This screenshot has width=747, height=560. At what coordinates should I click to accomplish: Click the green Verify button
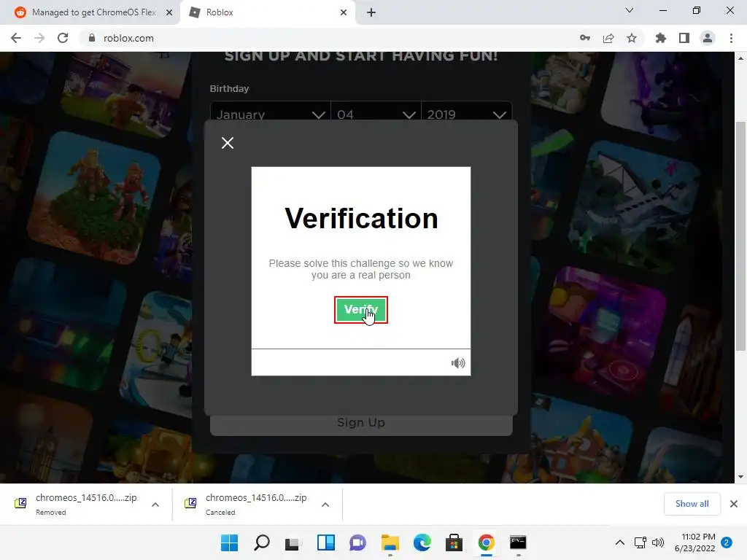click(360, 309)
